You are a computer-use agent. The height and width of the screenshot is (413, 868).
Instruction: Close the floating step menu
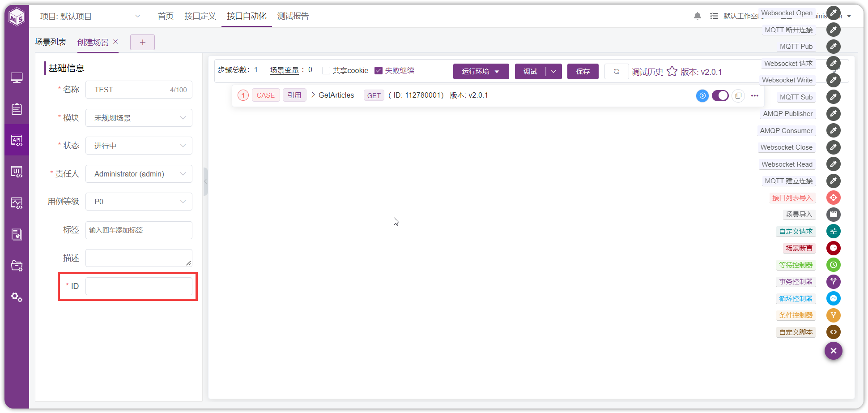click(833, 351)
